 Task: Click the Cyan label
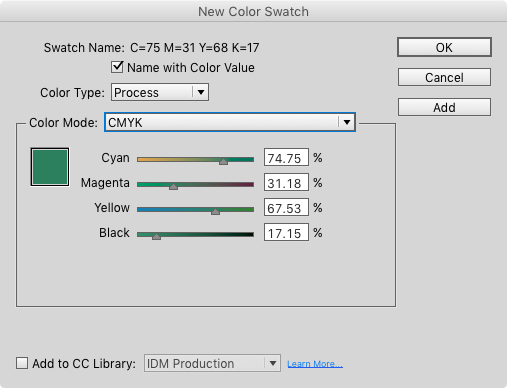pyautogui.click(x=115, y=158)
